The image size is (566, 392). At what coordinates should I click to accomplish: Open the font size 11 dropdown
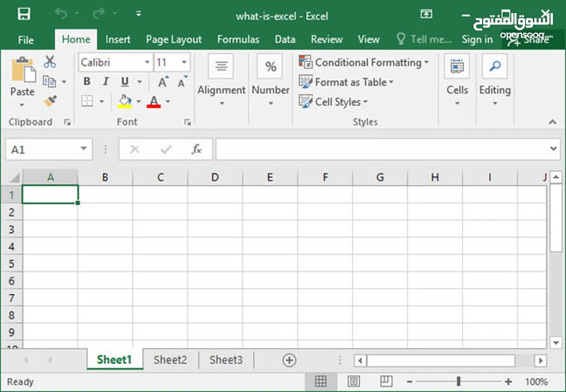pos(184,63)
